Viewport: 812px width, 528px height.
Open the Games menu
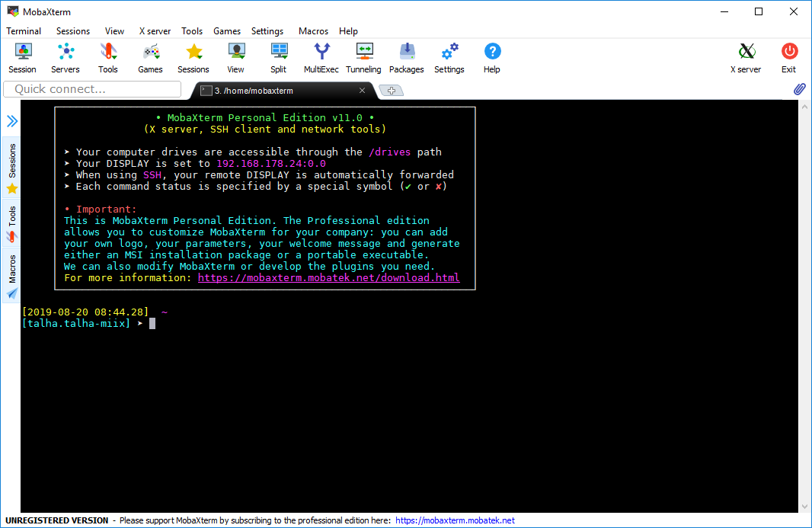[227, 31]
